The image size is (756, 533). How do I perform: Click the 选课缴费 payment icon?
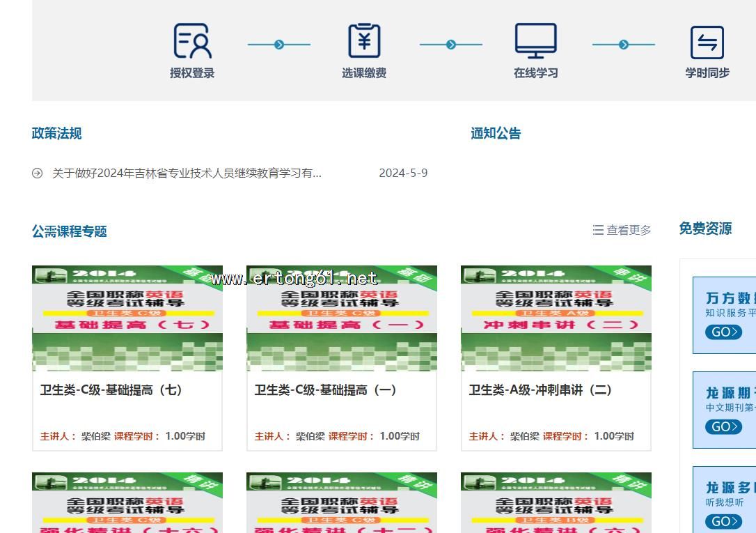click(x=364, y=41)
